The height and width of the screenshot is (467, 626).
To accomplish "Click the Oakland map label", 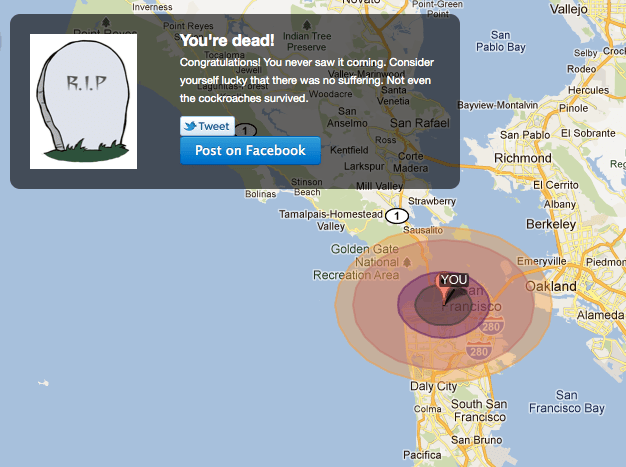I will pyautogui.click(x=551, y=286).
